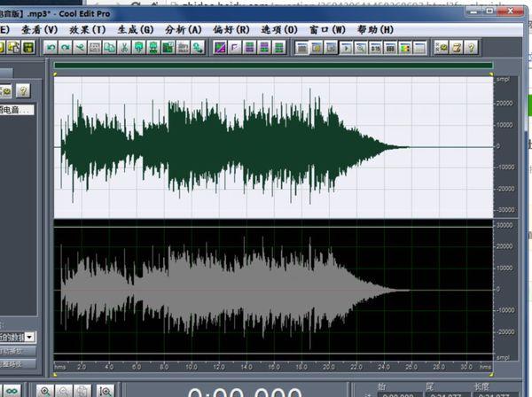Click the upper gray button below left dropdown
Viewport: 532px width, 397px height.
18,351
